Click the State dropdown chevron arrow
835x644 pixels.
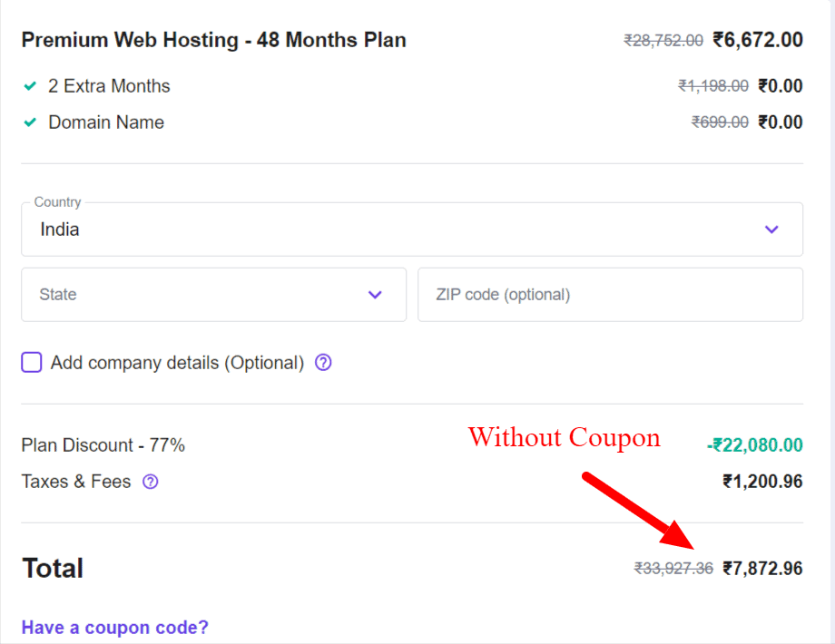(375, 295)
